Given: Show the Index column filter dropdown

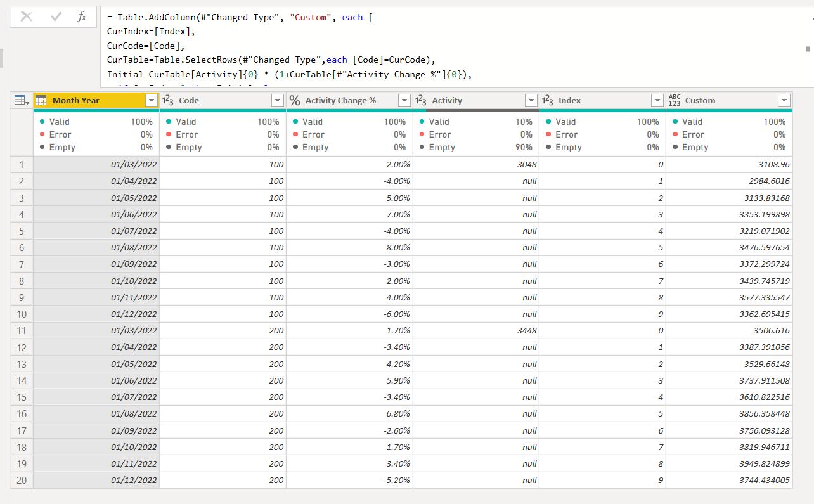Looking at the screenshot, I should pyautogui.click(x=657, y=100).
